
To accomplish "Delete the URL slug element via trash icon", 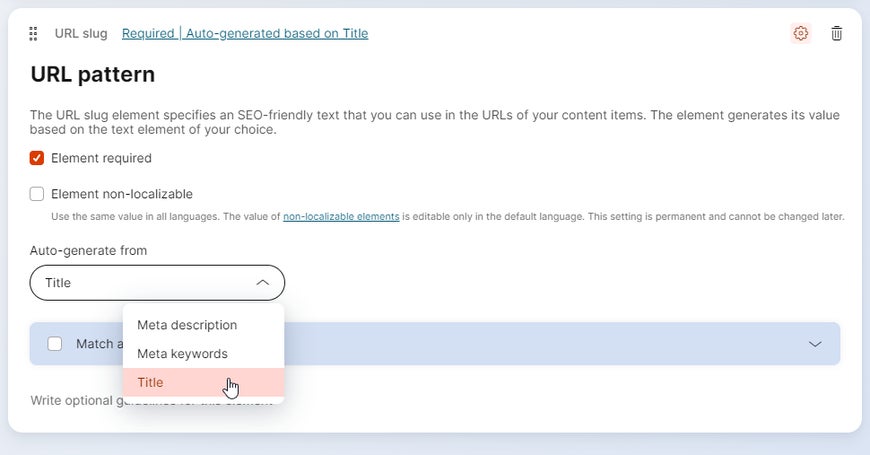I will pos(837,33).
